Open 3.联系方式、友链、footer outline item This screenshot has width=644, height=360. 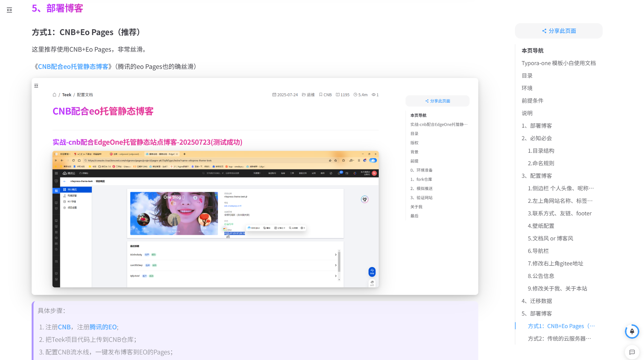point(559,213)
